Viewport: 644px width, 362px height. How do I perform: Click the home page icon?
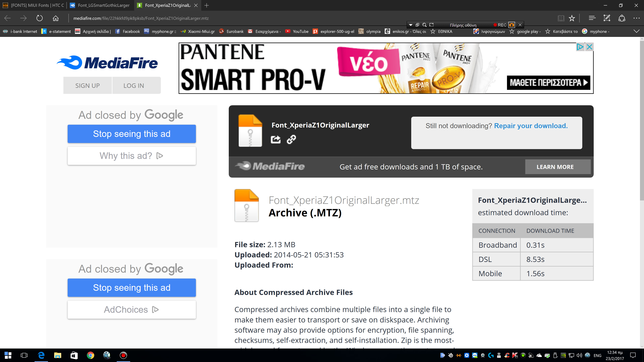[x=56, y=18]
